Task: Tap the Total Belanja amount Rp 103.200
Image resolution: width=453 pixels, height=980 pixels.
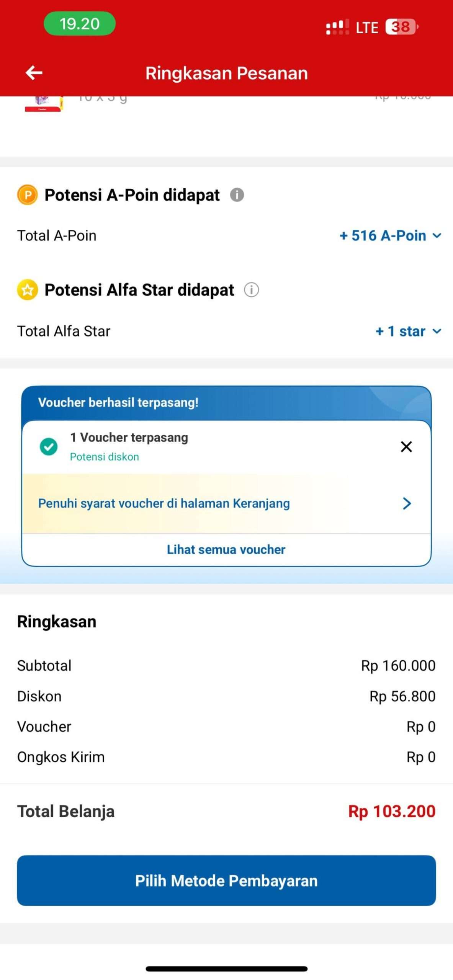Action: coord(392,811)
